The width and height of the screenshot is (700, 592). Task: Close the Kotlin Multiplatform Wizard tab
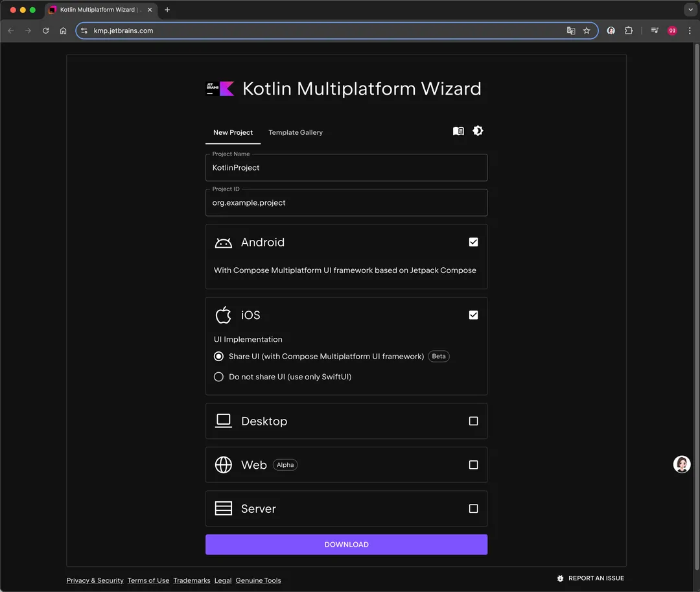tap(150, 9)
